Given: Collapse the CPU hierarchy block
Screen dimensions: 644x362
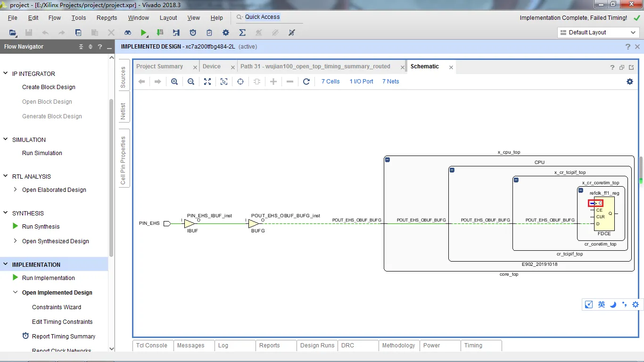Looking at the screenshot, I should pos(452,170).
